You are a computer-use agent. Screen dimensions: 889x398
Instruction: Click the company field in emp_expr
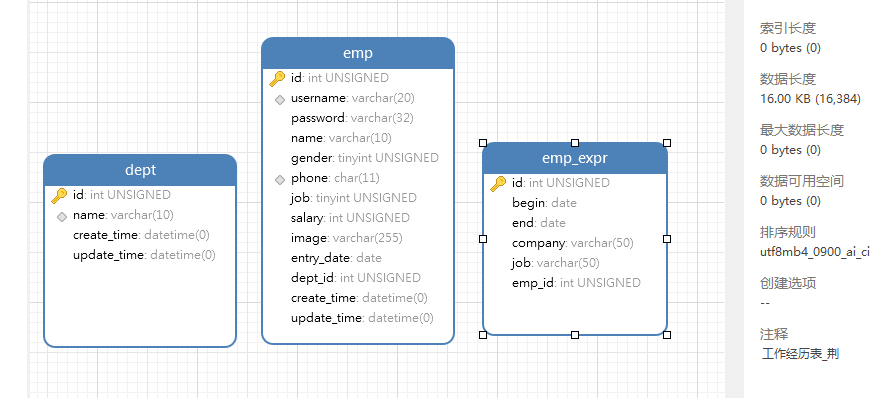point(573,243)
